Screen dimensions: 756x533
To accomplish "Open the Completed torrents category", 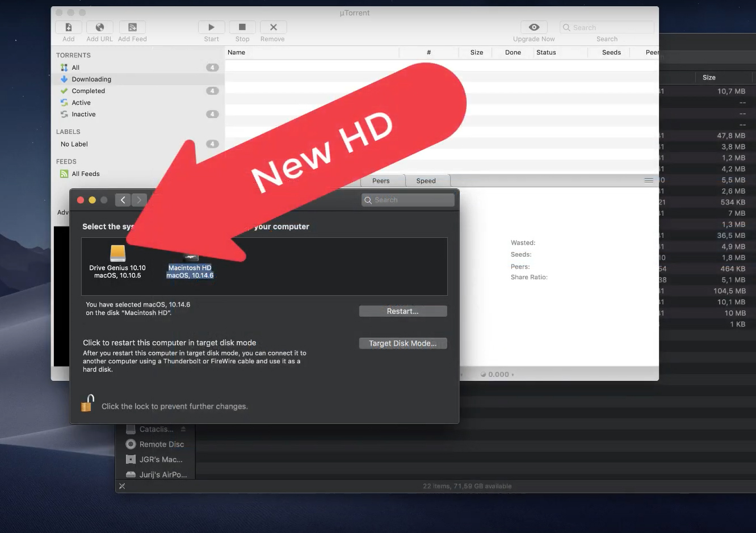I will (x=88, y=91).
